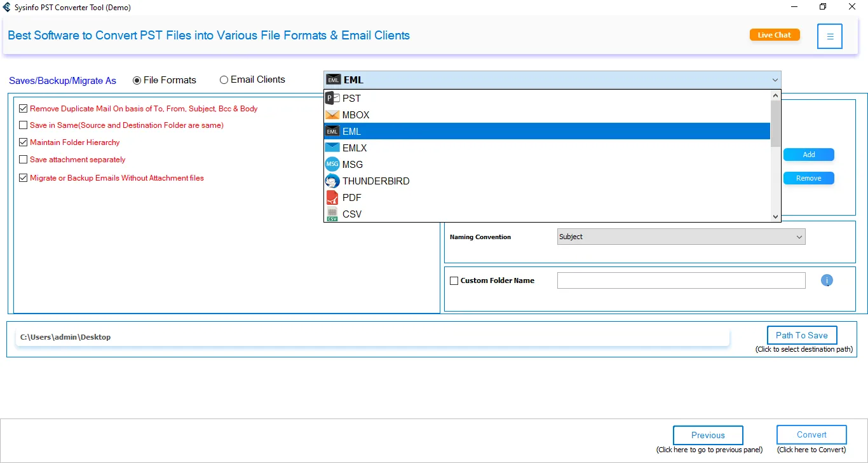
Task: Click the Path To Save button
Action: (x=801, y=335)
